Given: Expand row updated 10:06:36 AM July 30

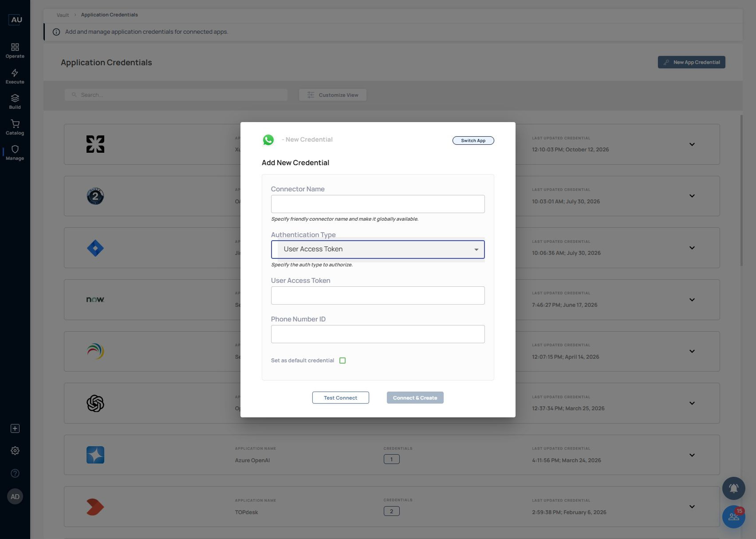Looking at the screenshot, I should point(692,248).
